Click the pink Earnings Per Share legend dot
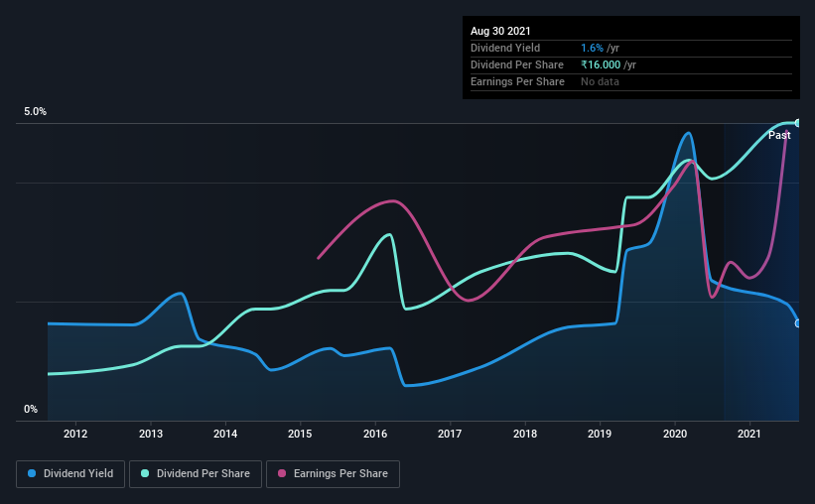The image size is (815, 504). (282, 473)
